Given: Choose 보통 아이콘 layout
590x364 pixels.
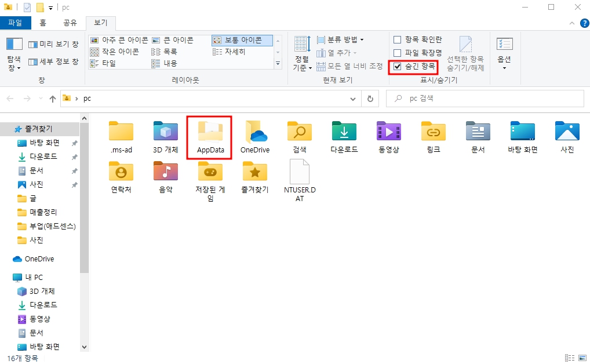Looking at the screenshot, I should pos(242,40).
